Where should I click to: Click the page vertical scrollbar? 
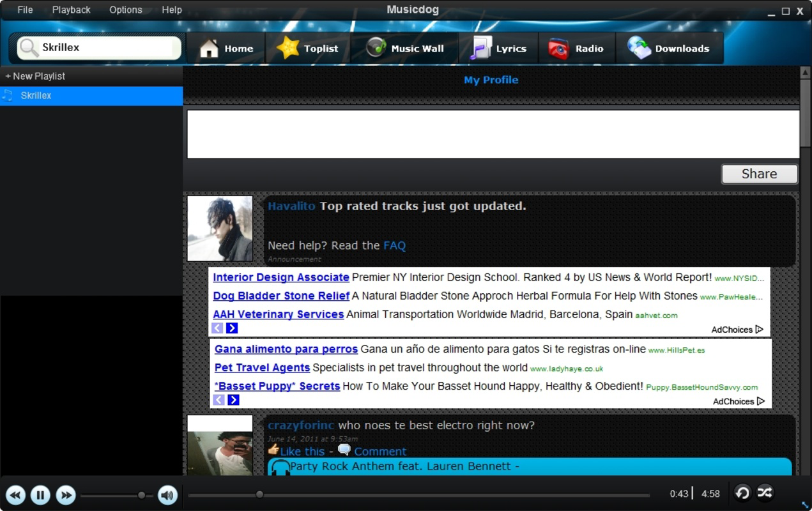pyautogui.click(x=805, y=271)
